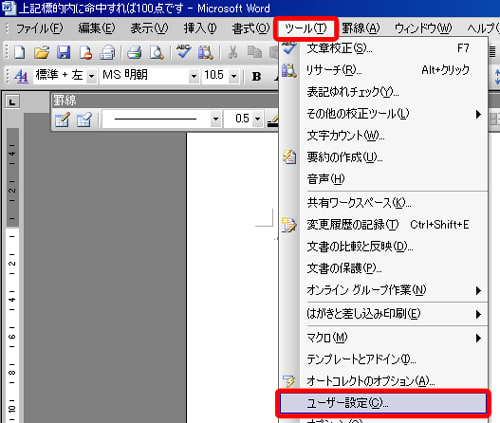This screenshot has height=423, width=500.
Task: Click the Copy icon in toolbar
Action: [254, 53]
